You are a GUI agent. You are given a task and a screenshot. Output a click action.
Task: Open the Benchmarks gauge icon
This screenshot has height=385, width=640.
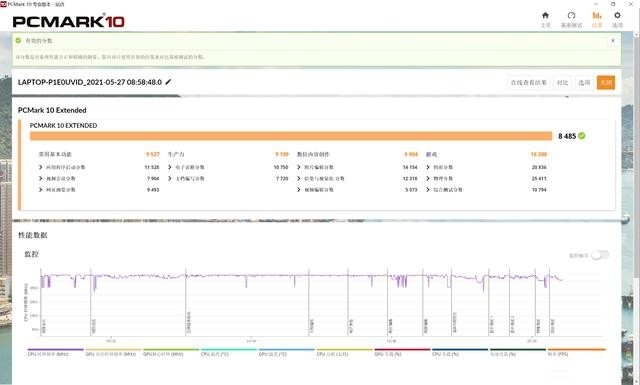(x=571, y=16)
